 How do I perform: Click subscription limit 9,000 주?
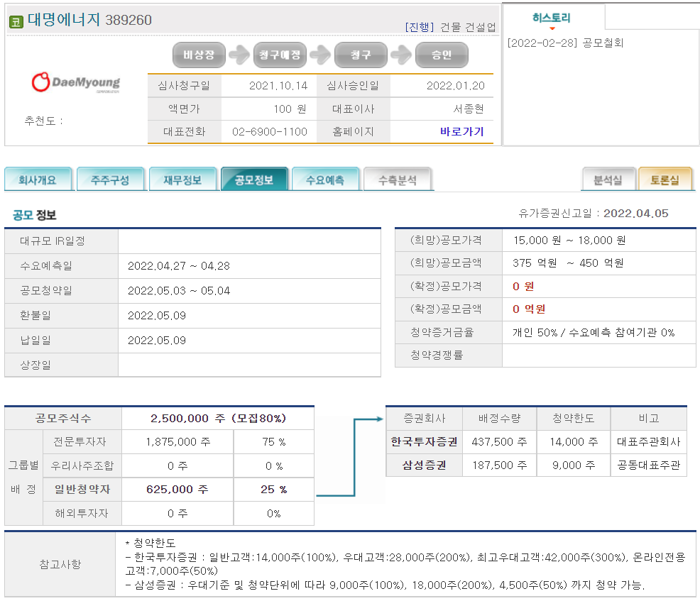(x=574, y=465)
